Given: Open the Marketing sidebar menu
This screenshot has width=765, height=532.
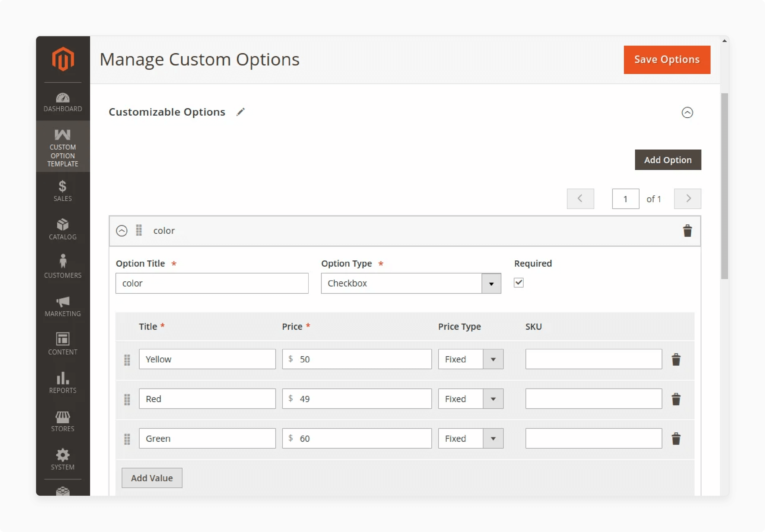Looking at the screenshot, I should point(63,306).
